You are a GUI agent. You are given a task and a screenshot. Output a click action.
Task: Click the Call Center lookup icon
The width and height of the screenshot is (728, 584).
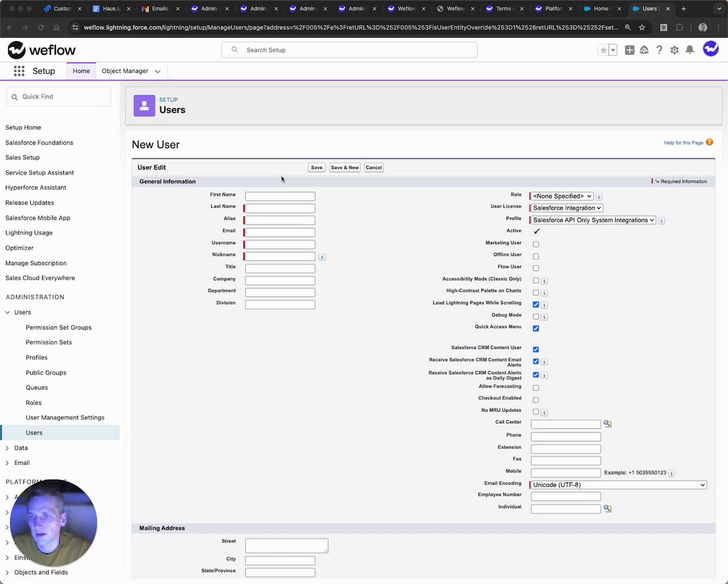[607, 423]
